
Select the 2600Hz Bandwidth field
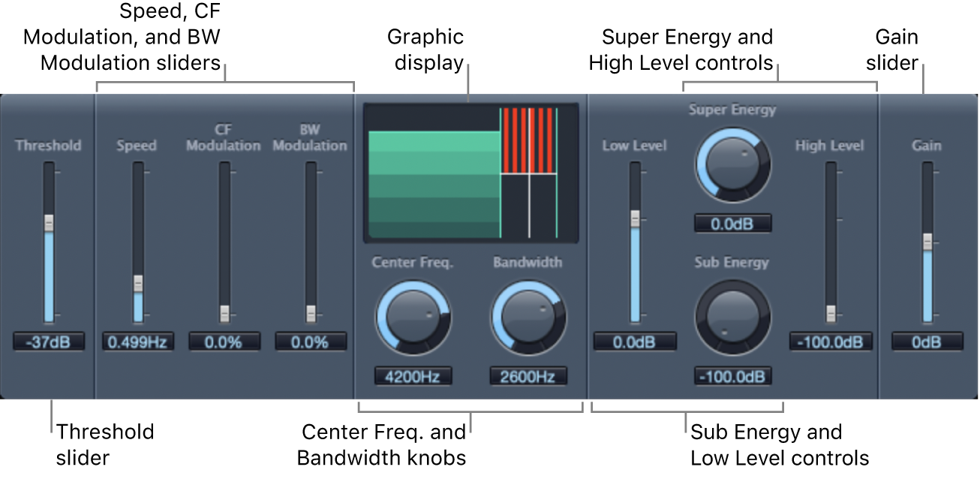(528, 376)
